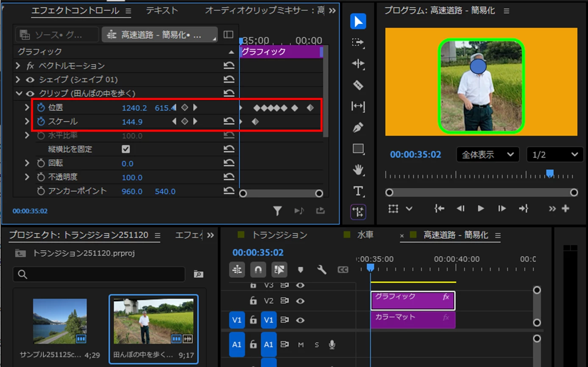The height and width of the screenshot is (367, 588).
Task: Pick the Ripple Edit tool
Action: click(x=358, y=64)
